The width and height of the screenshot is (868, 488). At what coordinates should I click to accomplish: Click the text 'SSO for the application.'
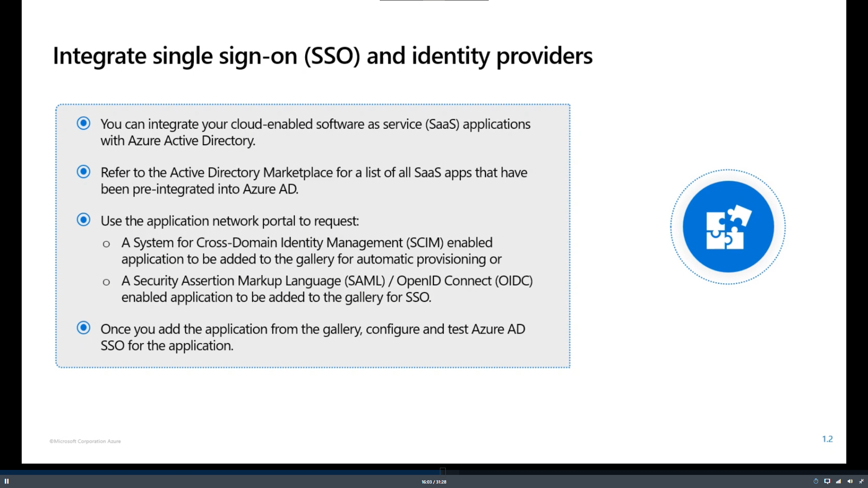pyautogui.click(x=167, y=346)
